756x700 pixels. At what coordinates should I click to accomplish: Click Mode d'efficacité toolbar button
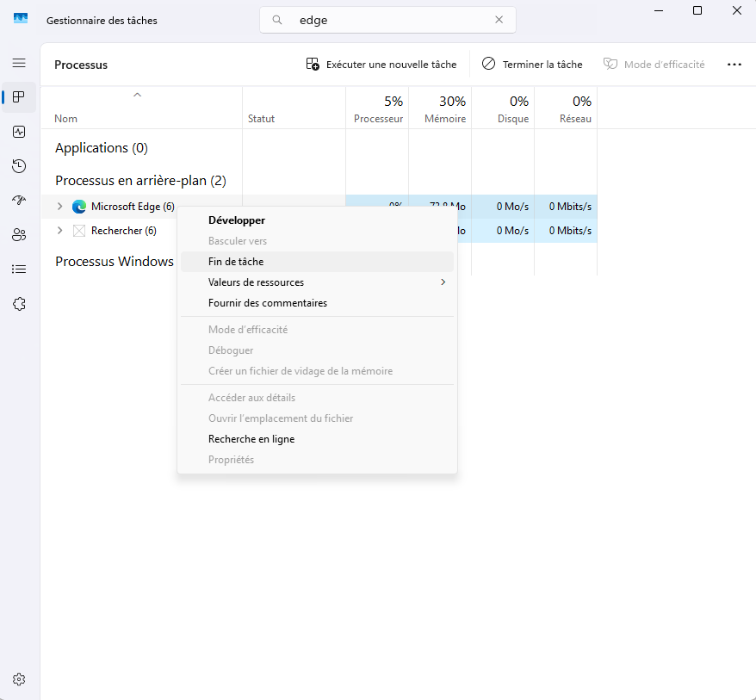654,65
